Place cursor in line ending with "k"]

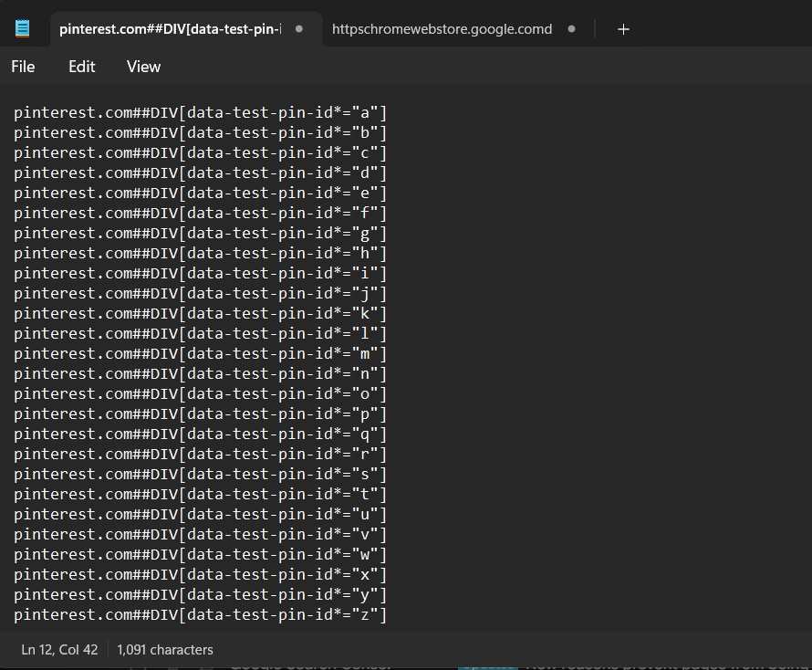point(200,314)
